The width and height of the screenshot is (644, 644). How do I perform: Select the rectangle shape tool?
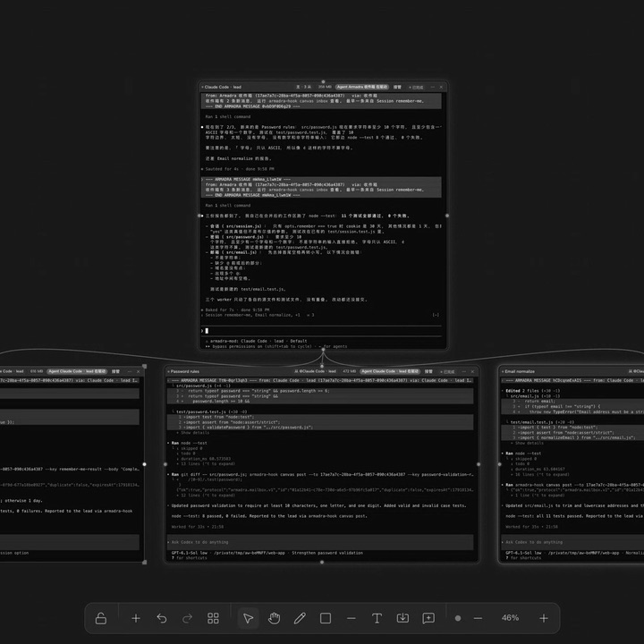[x=326, y=618]
